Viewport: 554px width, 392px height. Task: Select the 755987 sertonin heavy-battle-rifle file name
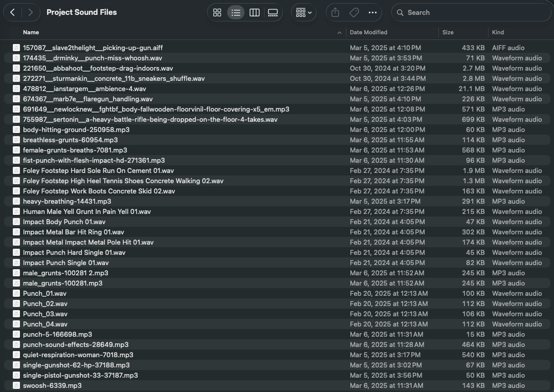click(x=150, y=119)
